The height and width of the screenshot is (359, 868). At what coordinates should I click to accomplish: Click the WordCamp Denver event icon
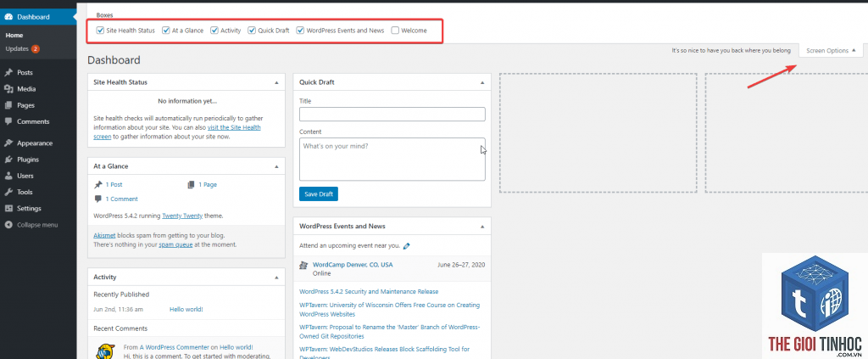click(303, 266)
